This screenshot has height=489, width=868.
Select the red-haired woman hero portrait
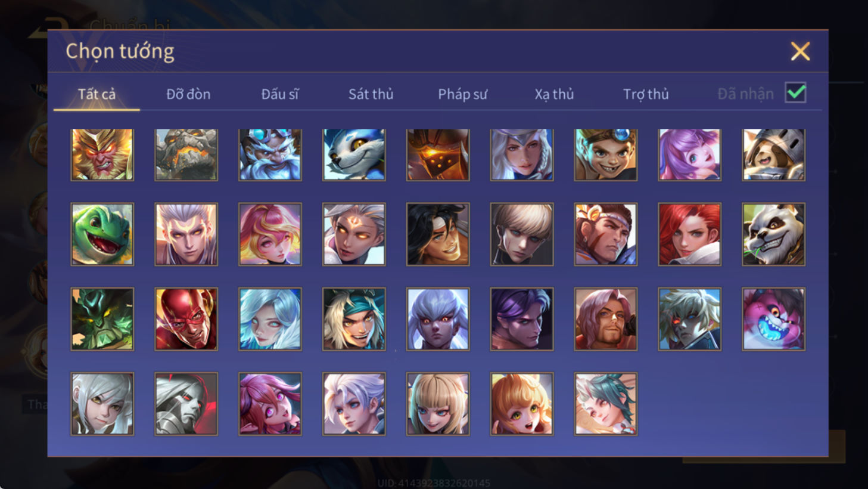[689, 234]
